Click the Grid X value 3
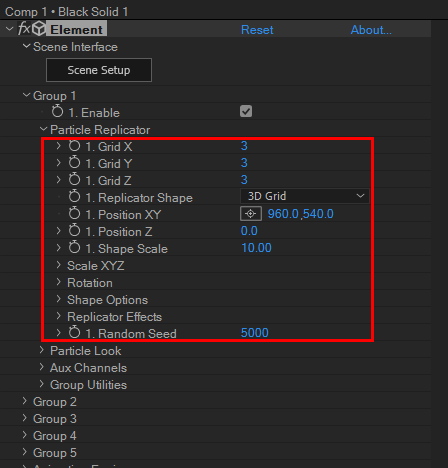 244,146
